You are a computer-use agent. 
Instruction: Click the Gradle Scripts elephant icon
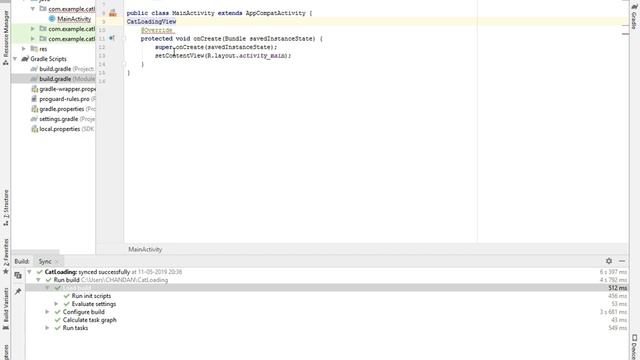coord(25,59)
